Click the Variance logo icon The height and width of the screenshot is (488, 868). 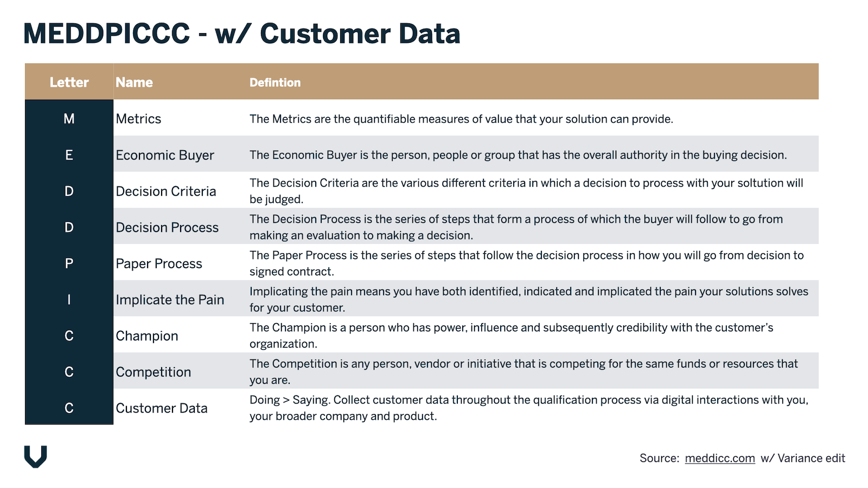pyautogui.click(x=36, y=457)
